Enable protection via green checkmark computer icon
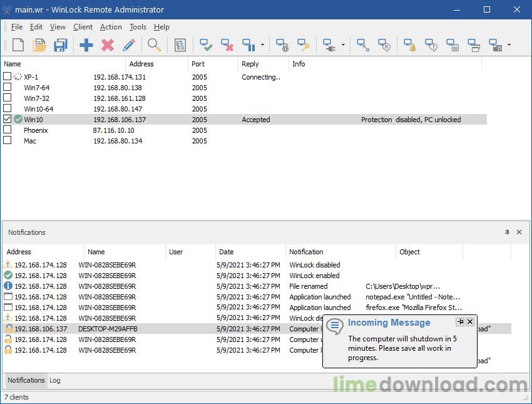Viewport: 532px width, 404px height. 206,45
